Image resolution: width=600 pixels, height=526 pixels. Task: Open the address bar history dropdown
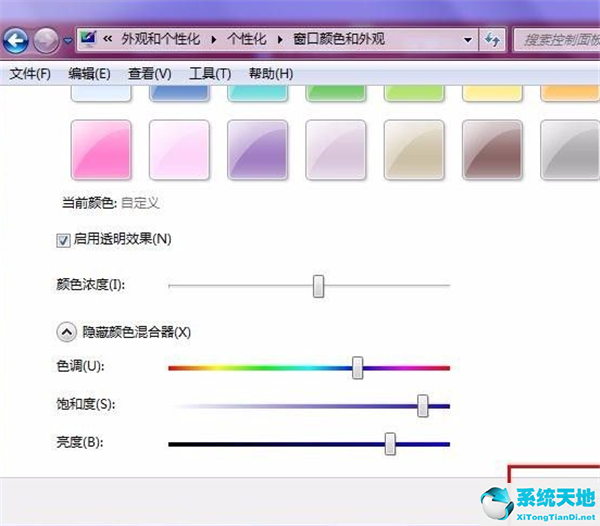coord(468,39)
